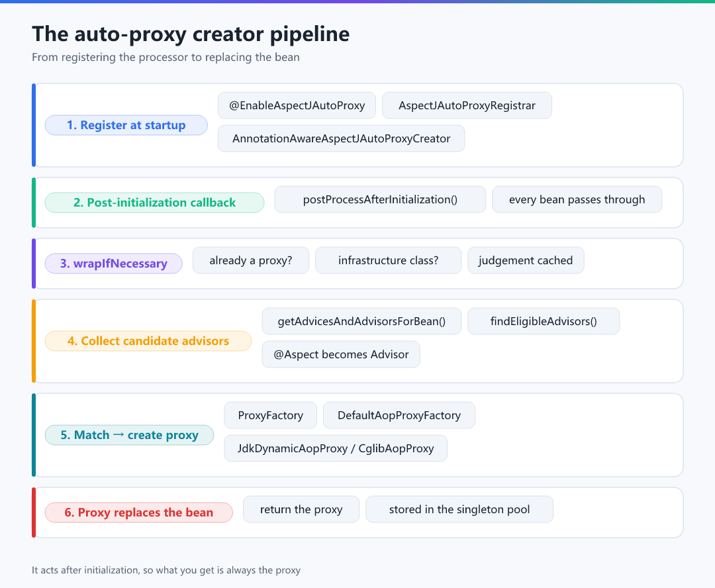Click the '5. Match → create proxy' step label

click(130, 435)
